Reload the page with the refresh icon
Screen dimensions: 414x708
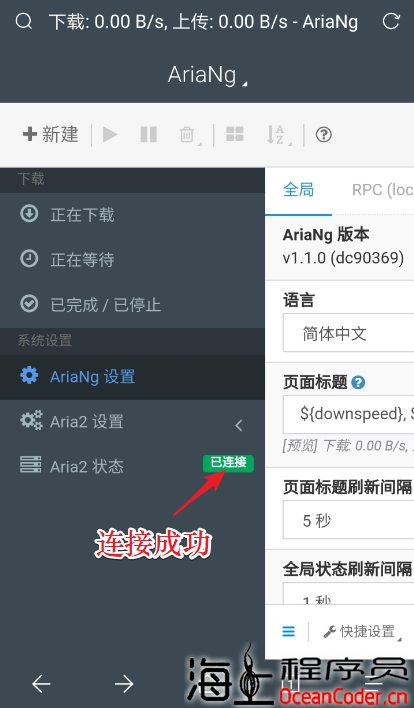(391, 21)
